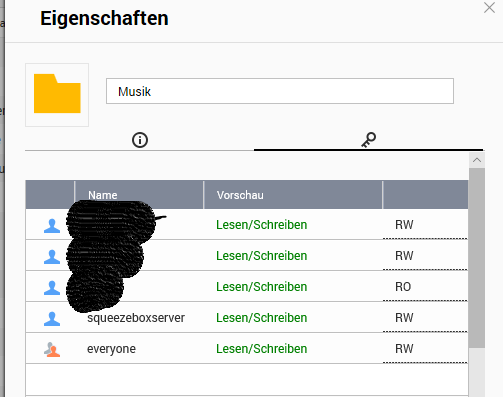503x397 pixels.
Task: Open the RW permission dropdown for everyone
Action: pyautogui.click(x=425, y=349)
